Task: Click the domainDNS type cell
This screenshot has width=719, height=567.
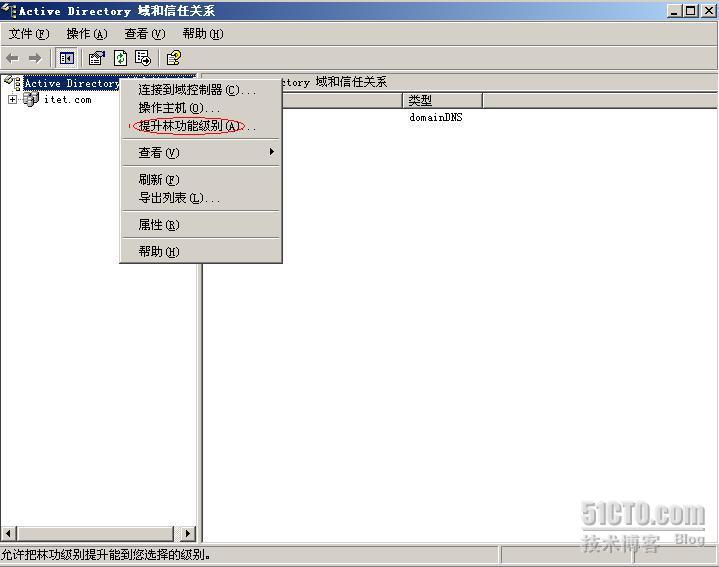Action: (436, 117)
